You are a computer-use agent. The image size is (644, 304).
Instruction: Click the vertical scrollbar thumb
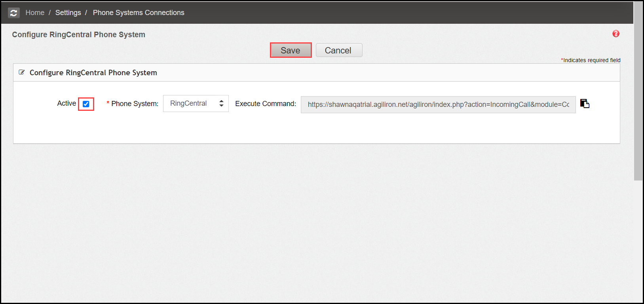click(x=638, y=91)
